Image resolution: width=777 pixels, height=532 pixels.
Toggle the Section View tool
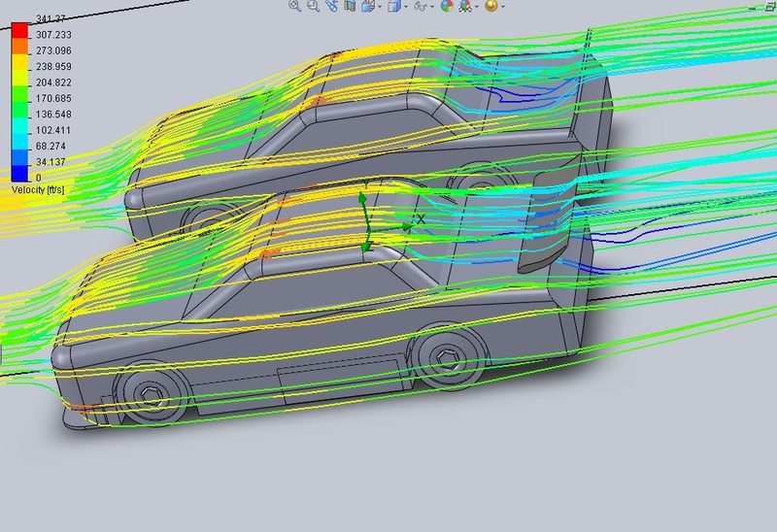tap(350, 6)
